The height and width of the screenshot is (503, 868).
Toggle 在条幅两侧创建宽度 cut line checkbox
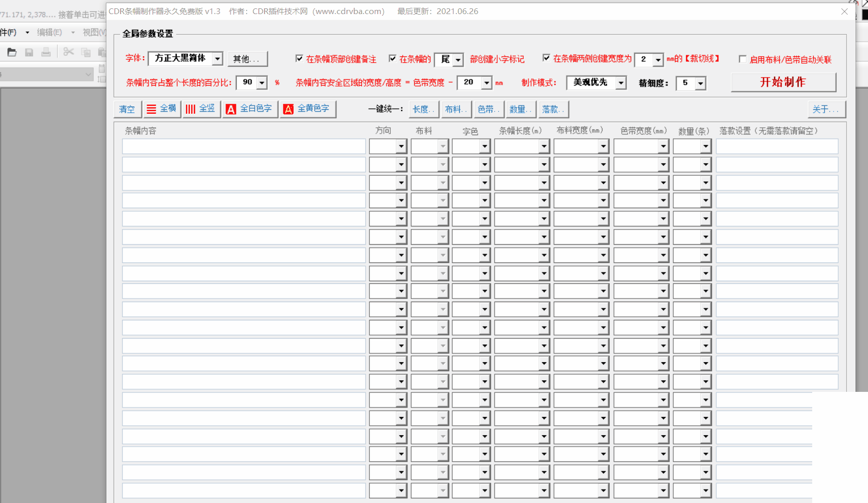[546, 58]
